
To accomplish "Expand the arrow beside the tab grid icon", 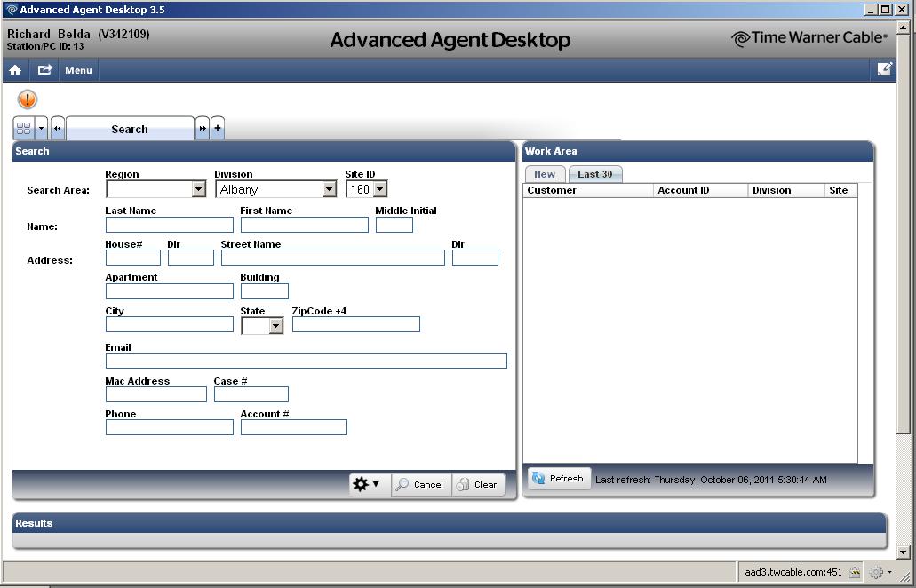I will (x=42, y=128).
